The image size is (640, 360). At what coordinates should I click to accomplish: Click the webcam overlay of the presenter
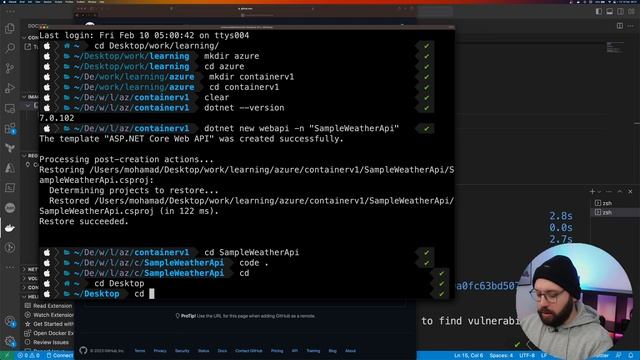click(574, 301)
